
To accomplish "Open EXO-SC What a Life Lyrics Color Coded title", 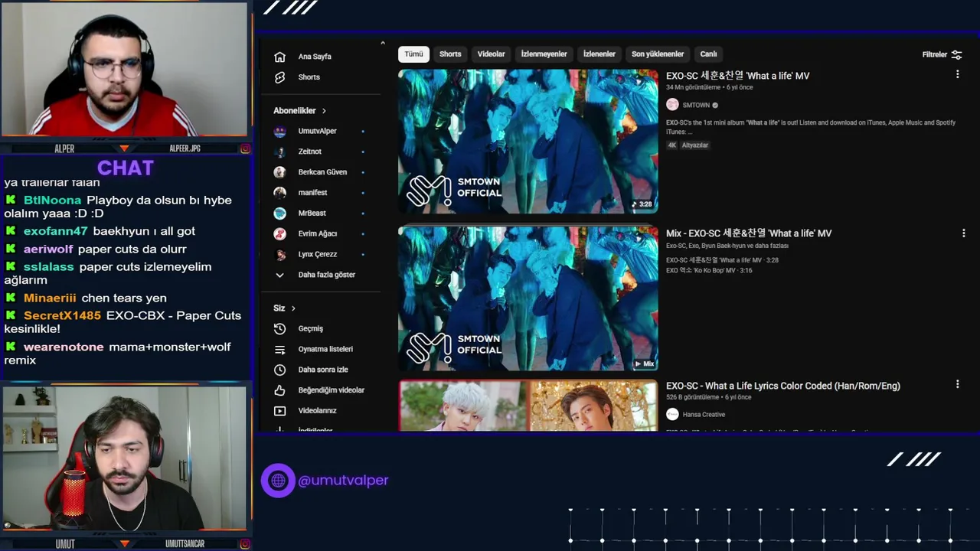I will (783, 386).
